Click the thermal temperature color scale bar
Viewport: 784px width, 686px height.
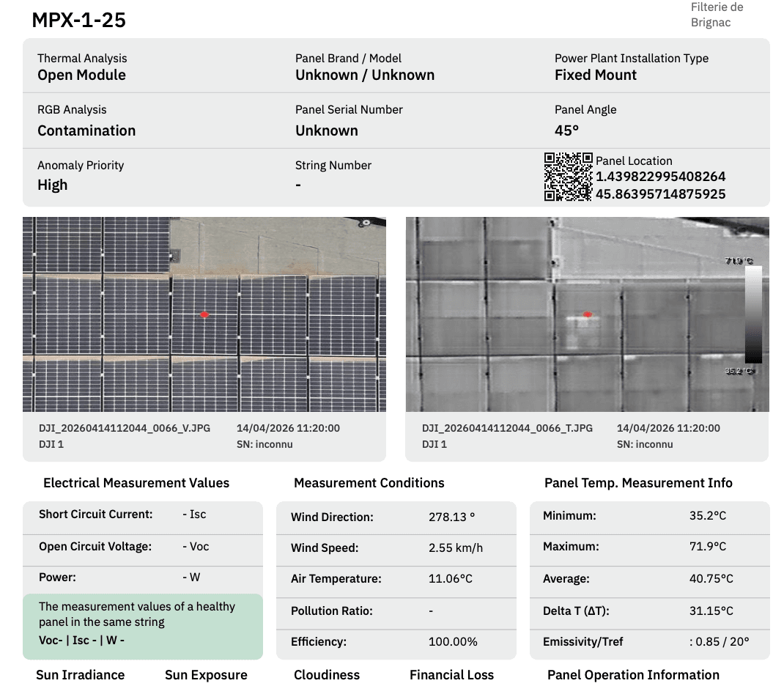point(753,314)
